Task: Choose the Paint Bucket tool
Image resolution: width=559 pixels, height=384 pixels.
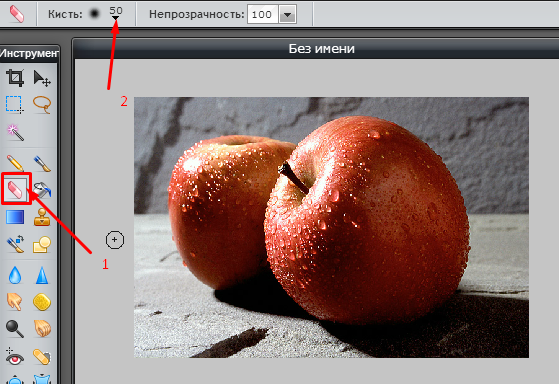Action: 42,189
